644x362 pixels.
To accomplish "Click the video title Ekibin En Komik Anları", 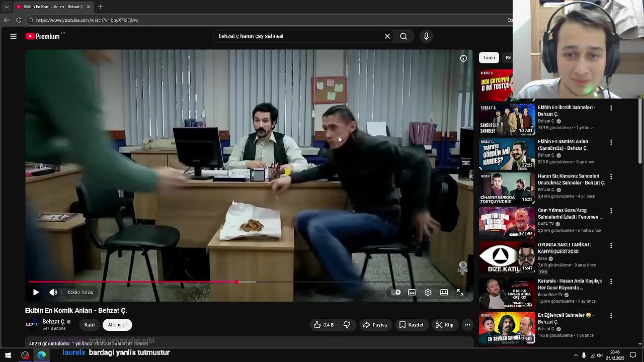I will click(76, 310).
